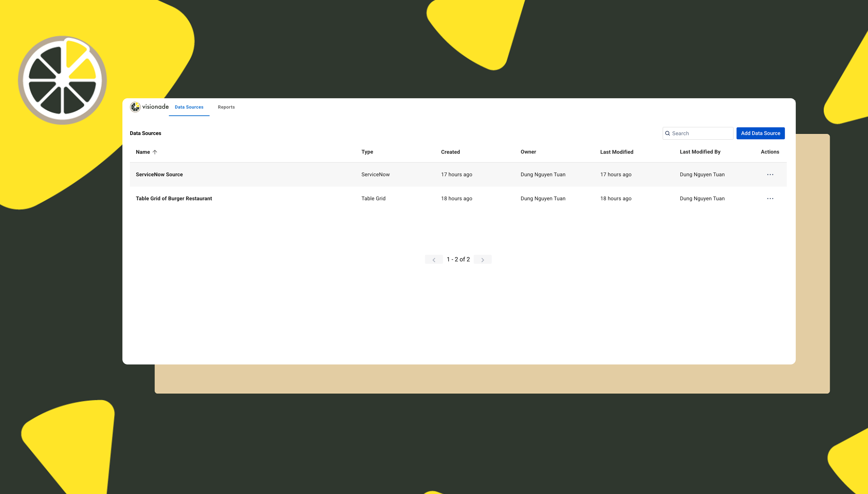This screenshot has height=494, width=868.
Task: Click the large lemon slice graphic
Action: (62, 80)
